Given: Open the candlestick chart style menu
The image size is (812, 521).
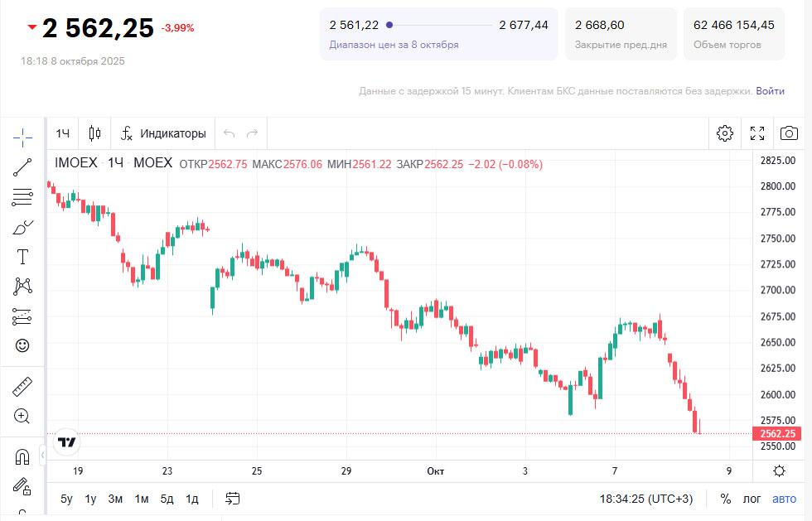Looking at the screenshot, I should coord(94,133).
